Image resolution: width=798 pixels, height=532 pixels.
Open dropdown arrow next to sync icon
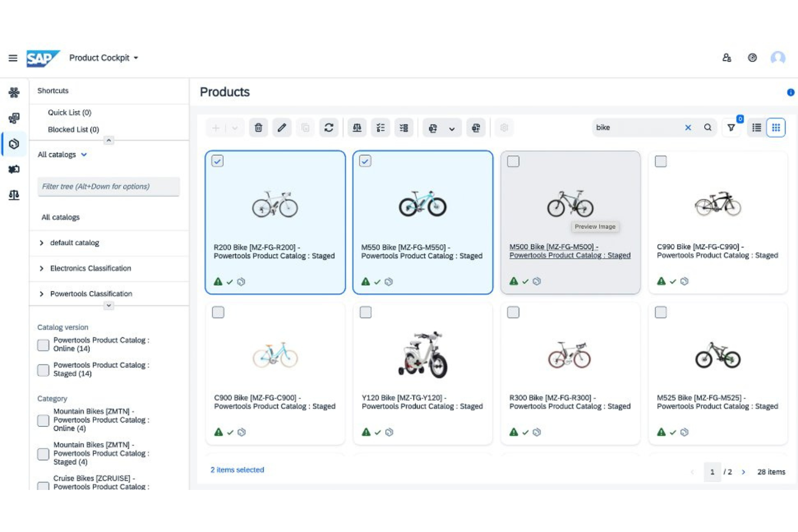pos(452,128)
